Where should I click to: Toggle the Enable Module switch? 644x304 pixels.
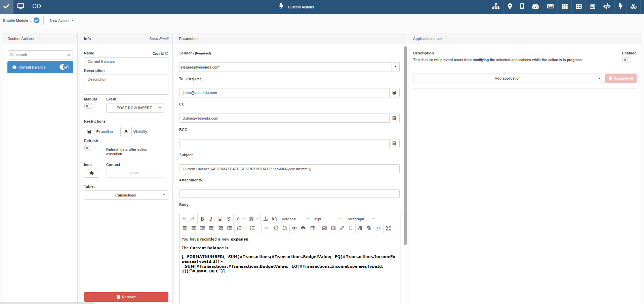[35, 20]
